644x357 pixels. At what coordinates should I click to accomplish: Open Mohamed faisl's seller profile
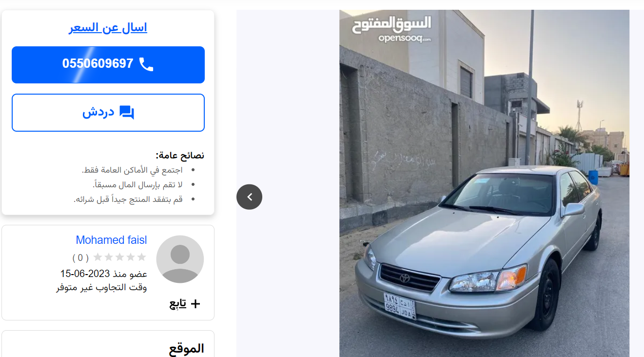pyautogui.click(x=111, y=240)
